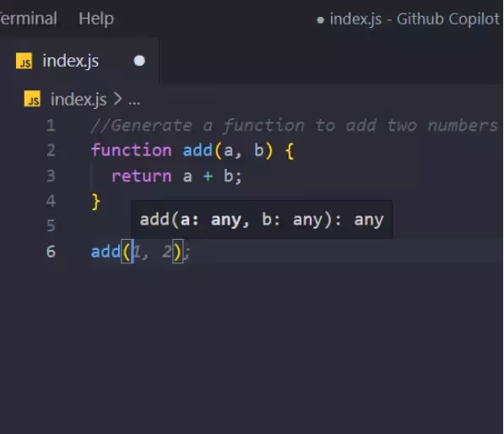This screenshot has height=434, width=504.
Task: Click index.js in the breadcrumb path
Action: coord(79,100)
